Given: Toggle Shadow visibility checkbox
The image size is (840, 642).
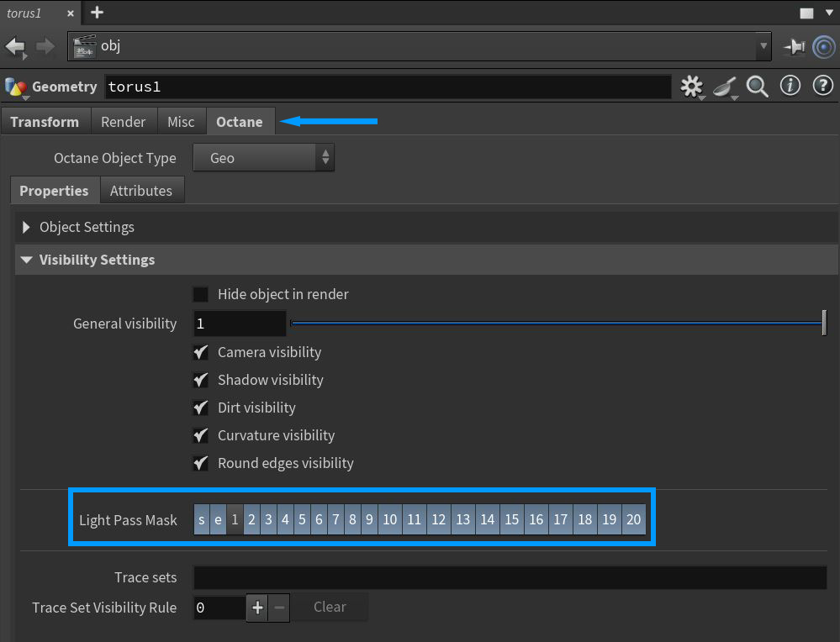Looking at the screenshot, I should (x=201, y=380).
